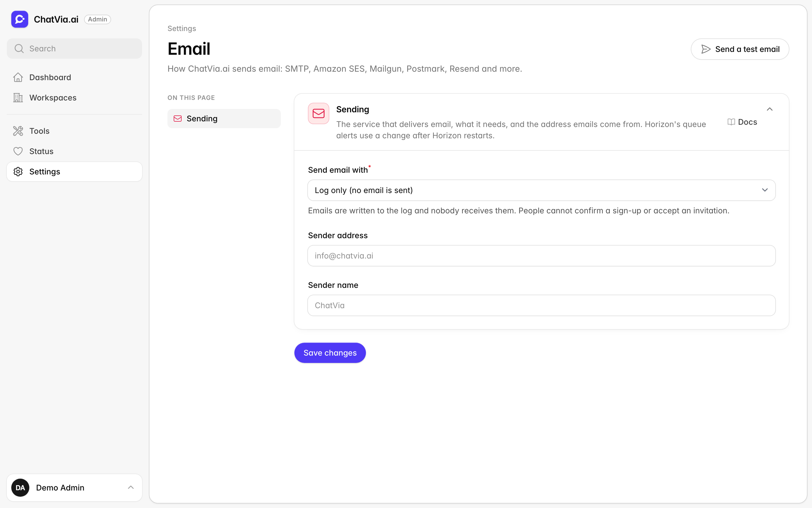Viewport: 812px width, 508px height.
Task: Open the Tools sidebar item
Action: (x=74, y=131)
